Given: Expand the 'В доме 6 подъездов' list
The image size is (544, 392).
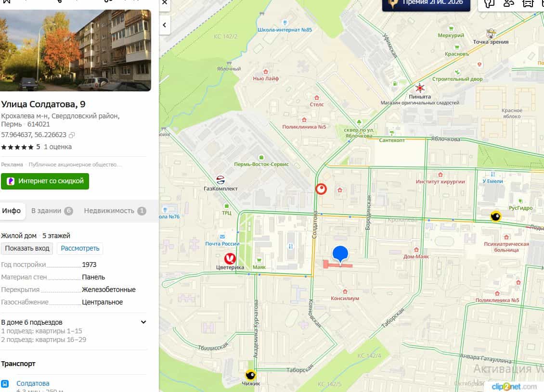Looking at the screenshot, I should click(143, 322).
